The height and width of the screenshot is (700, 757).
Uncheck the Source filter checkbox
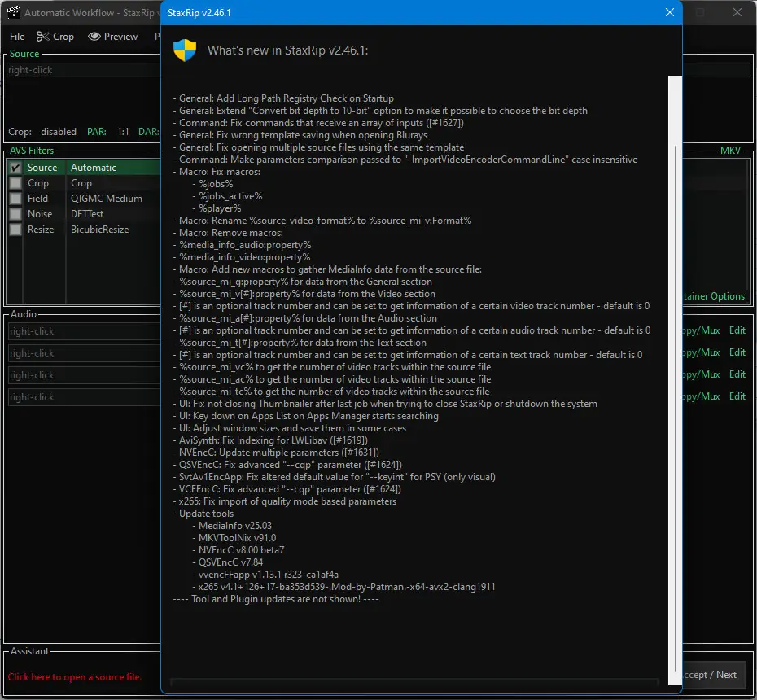coord(15,168)
